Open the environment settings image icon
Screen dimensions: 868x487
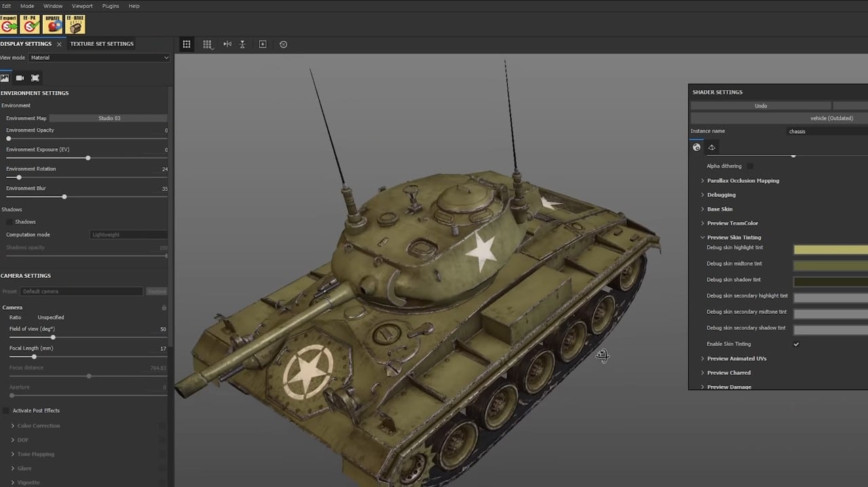5,77
